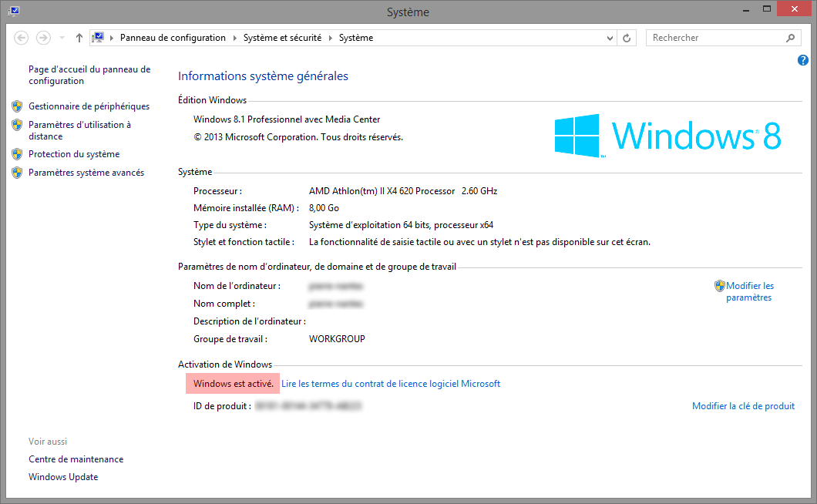Open the address bar history dropdown

tap(610, 38)
